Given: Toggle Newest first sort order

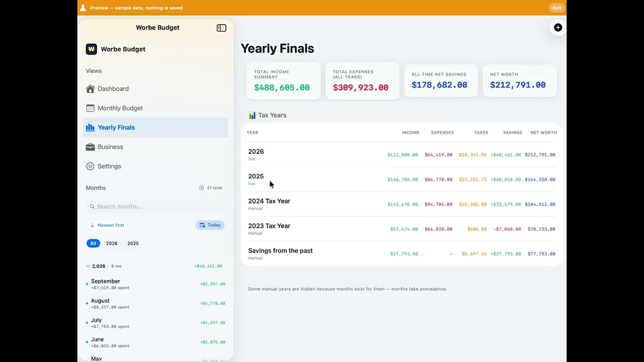Looking at the screenshot, I should (107, 225).
